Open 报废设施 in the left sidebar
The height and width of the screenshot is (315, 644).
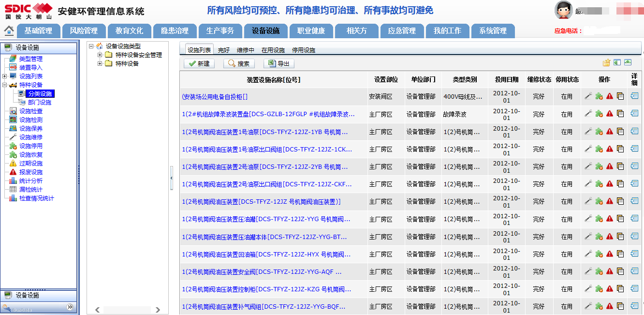pyautogui.click(x=30, y=172)
